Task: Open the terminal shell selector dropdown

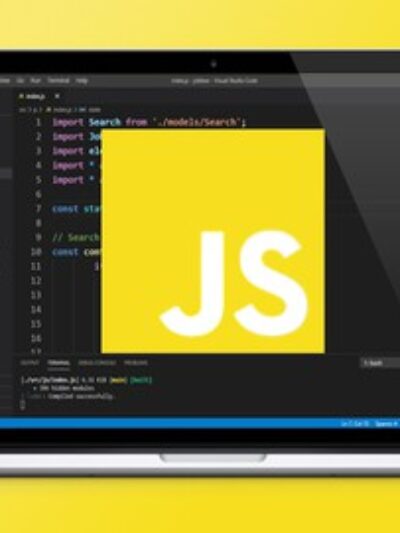Action: [x=380, y=363]
